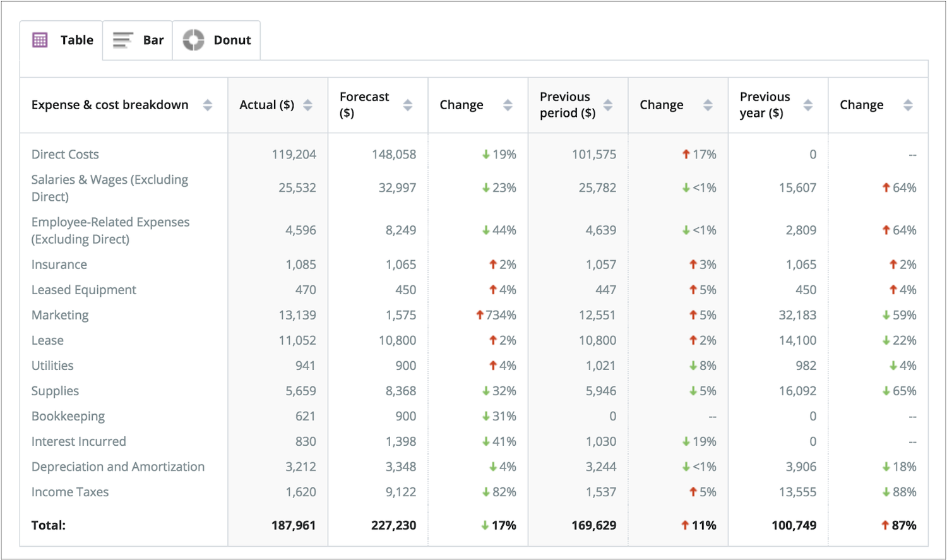
Task: Toggle sorting on the Expense & cost breakdown column
Action: (208, 106)
